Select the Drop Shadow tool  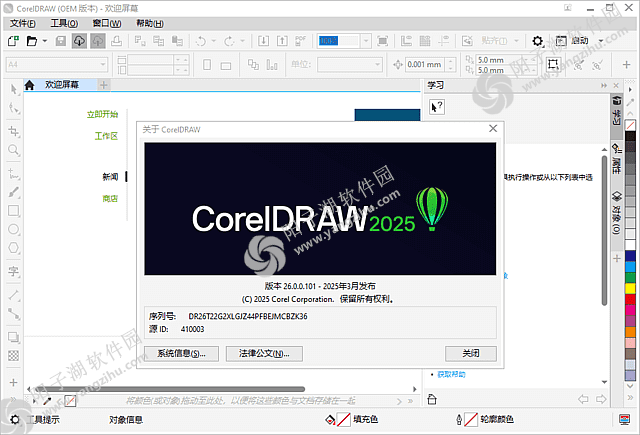click(x=14, y=337)
